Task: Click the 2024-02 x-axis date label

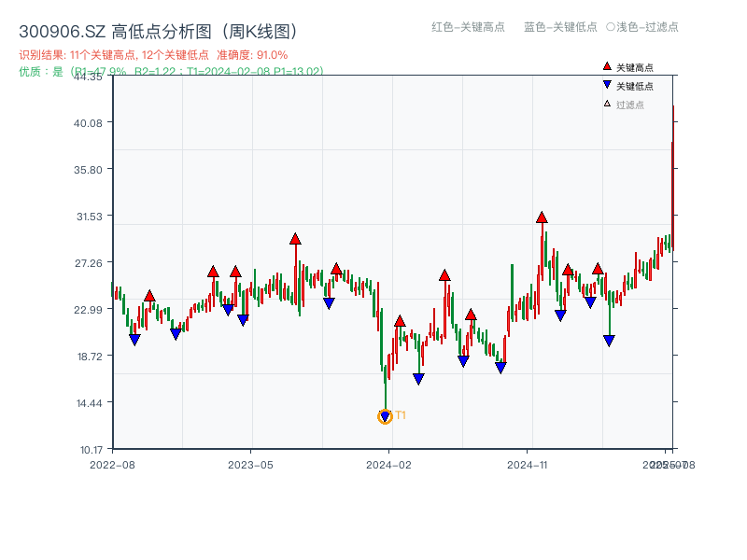Action: (388, 465)
